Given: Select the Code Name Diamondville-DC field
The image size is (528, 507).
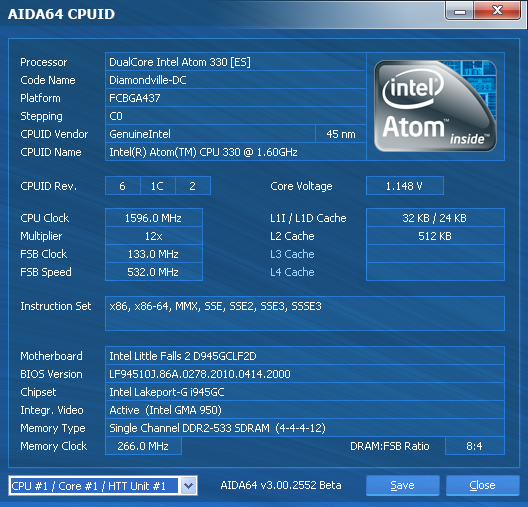Looking at the screenshot, I should click(236, 80).
